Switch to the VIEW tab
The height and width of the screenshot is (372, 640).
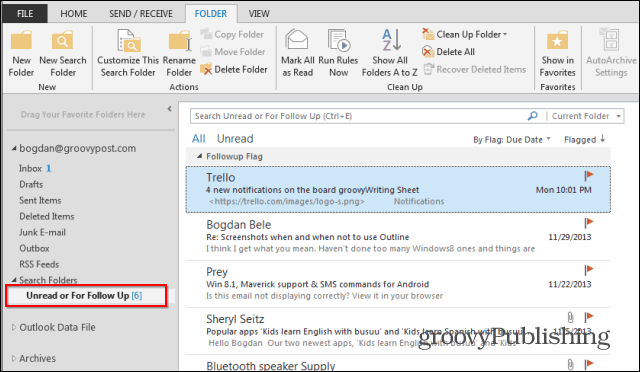point(259,14)
